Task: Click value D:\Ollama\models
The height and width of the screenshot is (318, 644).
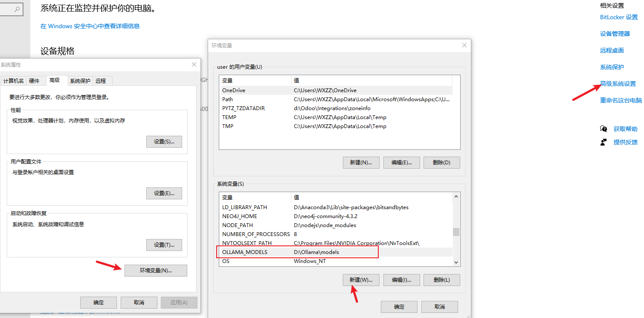Action: [316, 252]
